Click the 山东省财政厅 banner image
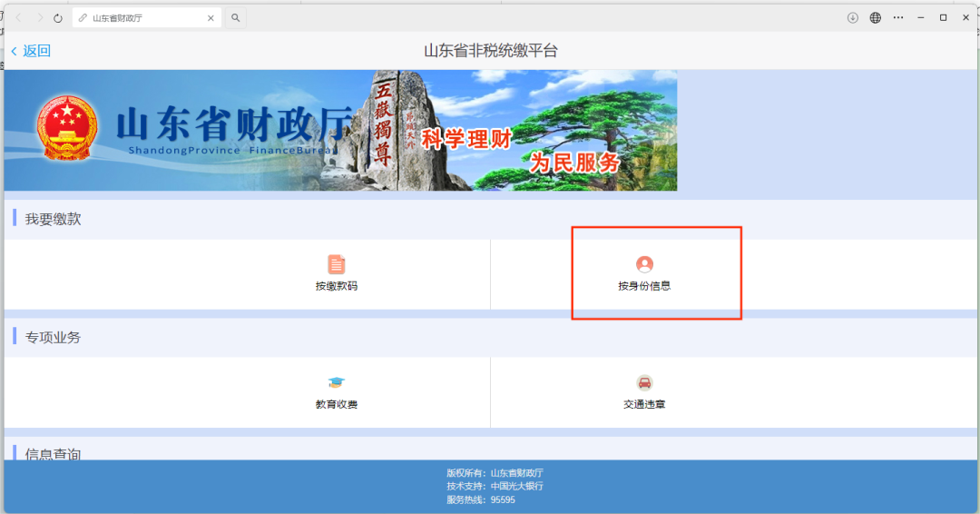The width and height of the screenshot is (980, 514). click(x=340, y=131)
